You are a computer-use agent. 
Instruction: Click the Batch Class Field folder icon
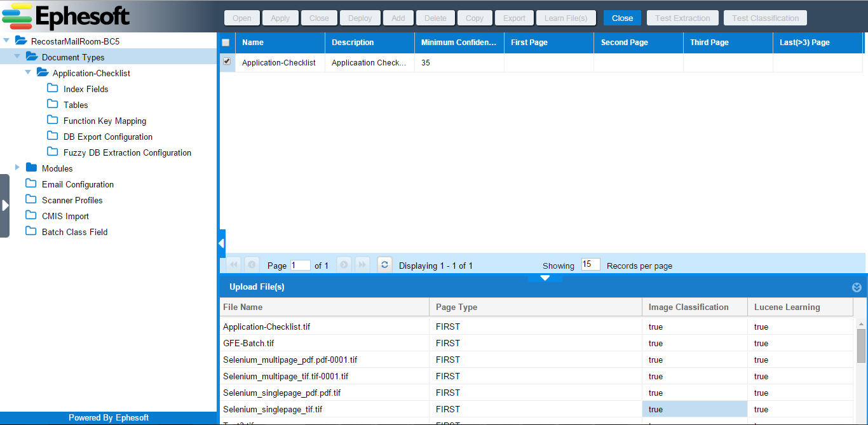31,231
